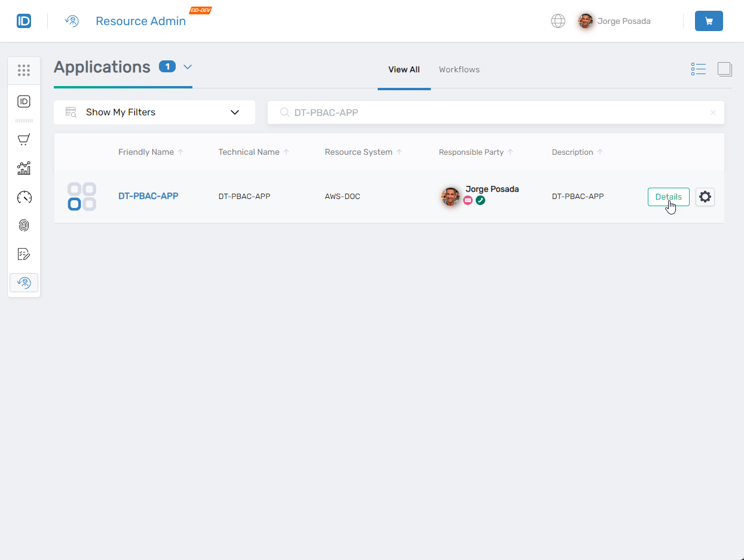The height and width of the screenshot is (560, 744).
Task: Open the checklist edit sidebar icon
Action: point(24,254)
